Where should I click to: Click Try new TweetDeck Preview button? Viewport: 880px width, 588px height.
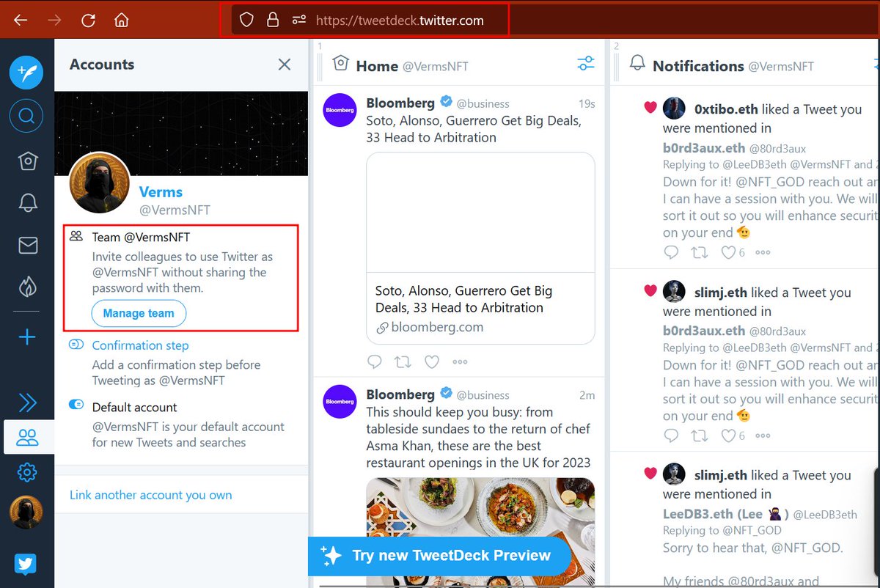[x=439, y=555]
